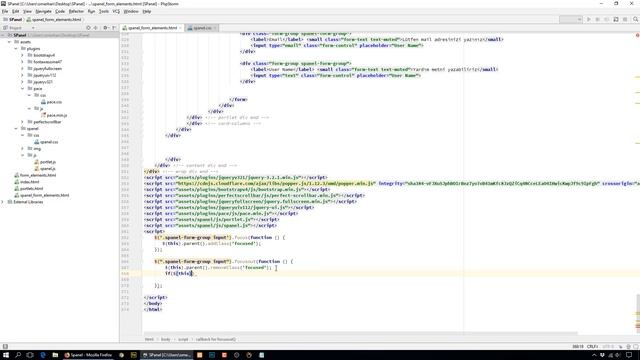
Task: Select spanel.css file in tree
Action: [46, 142]
